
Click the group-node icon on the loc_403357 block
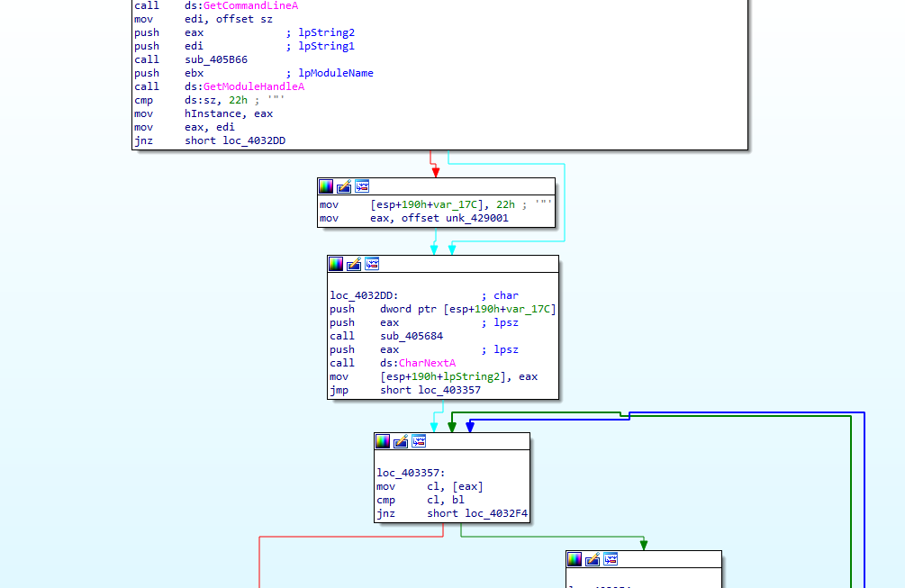click(417, 441)
